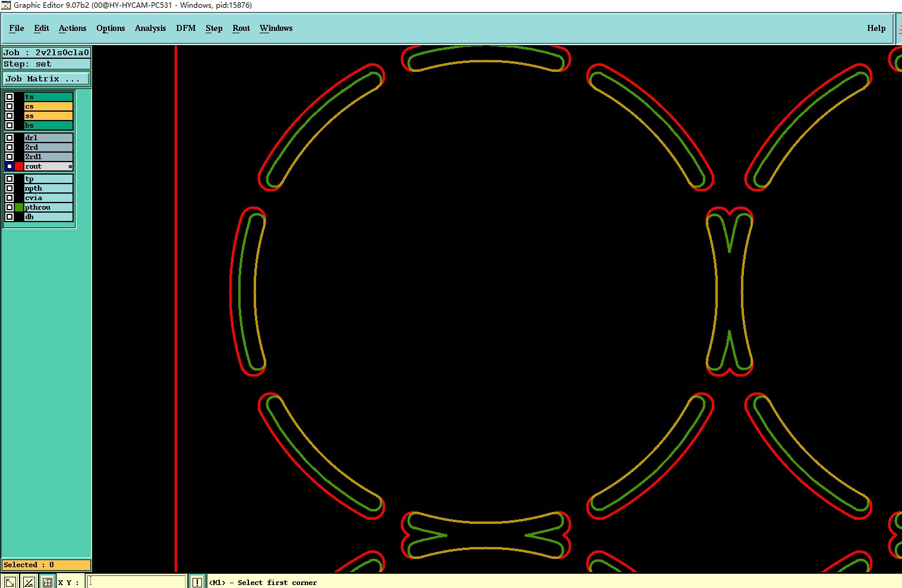Select the 2rd1 layer name
The image size is (902, 588).
pyautogui.click(x=49, y=157)
